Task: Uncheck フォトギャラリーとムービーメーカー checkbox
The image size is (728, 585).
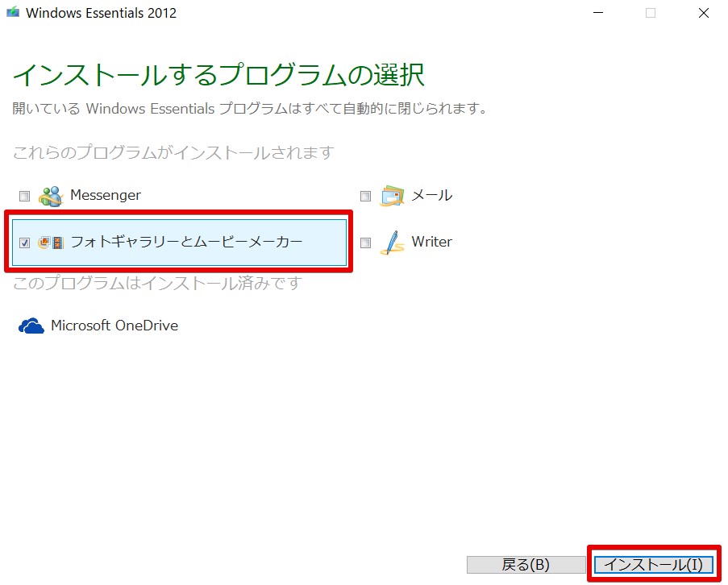Action: (24, 243)
